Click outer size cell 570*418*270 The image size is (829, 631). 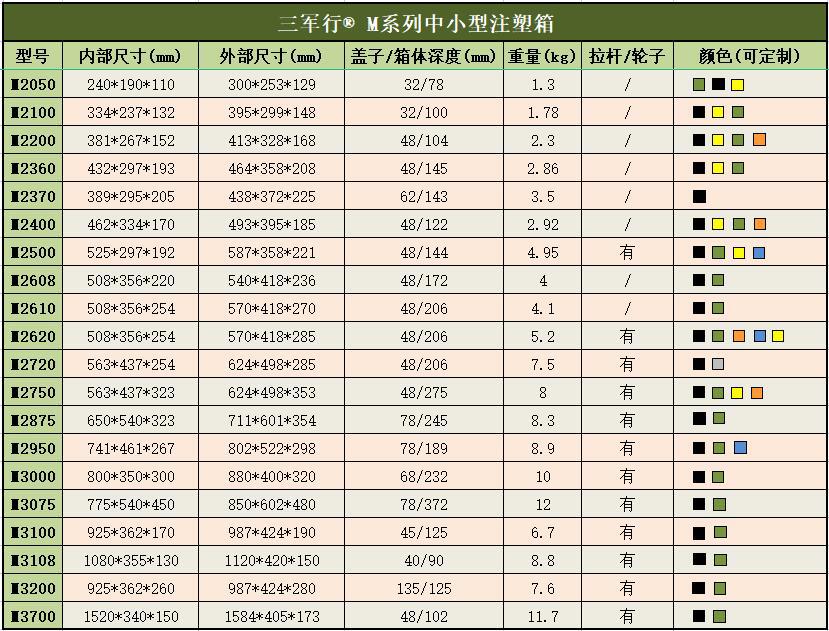coord(272,308)
